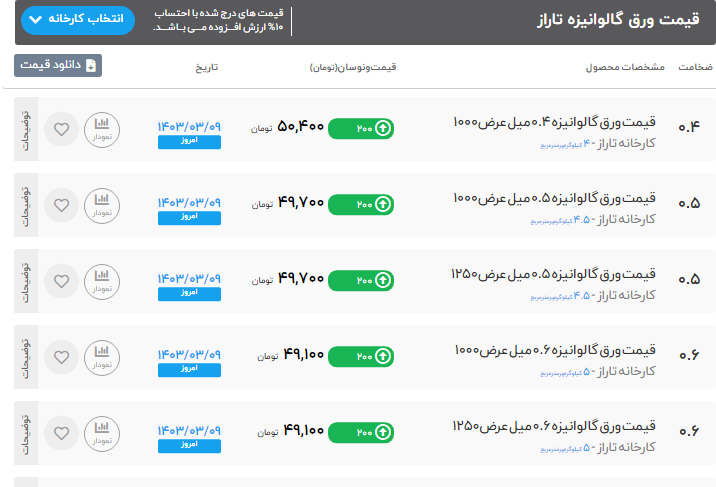
Task: Open chart for 0.4 mm width 1000 sheet
Action: click(x=101, y=128)
